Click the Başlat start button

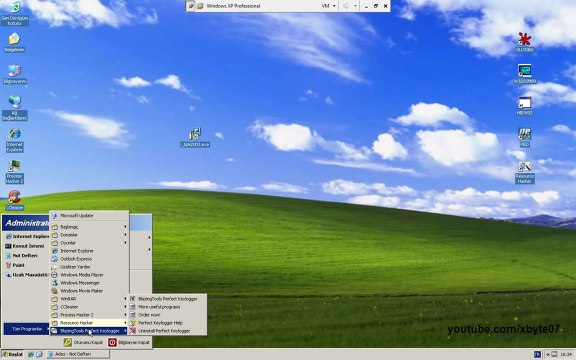(x=12, y=354)
